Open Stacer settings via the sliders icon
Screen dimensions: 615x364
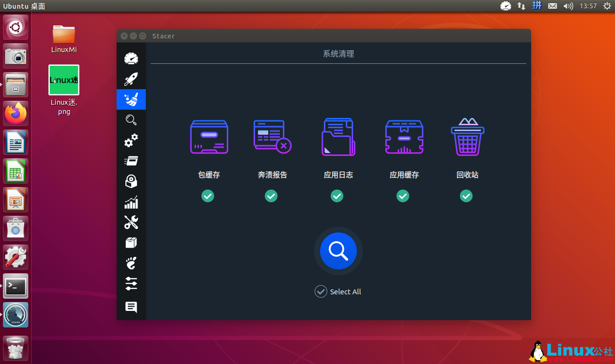[x=131, y=284]
